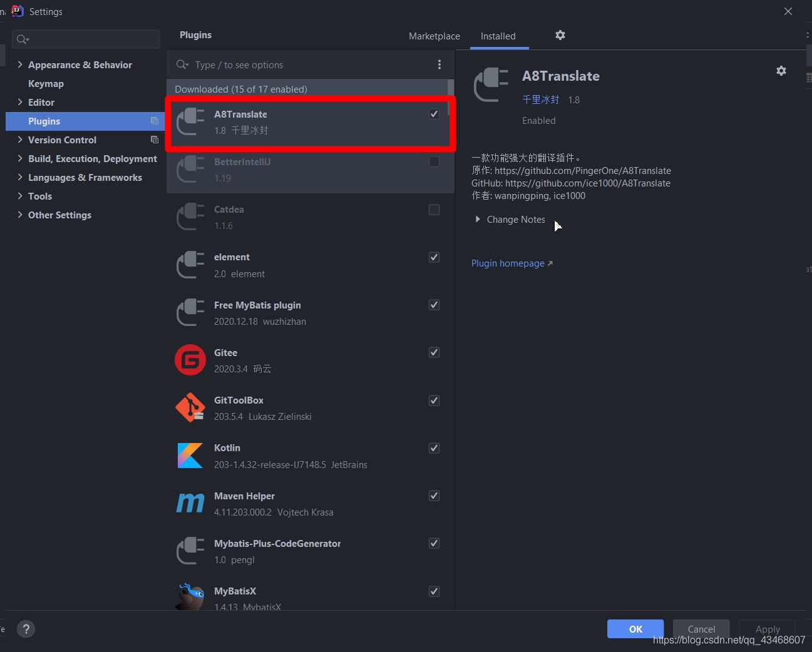Screen dimensions: 812x652
Task: Uncheck the GitToolBox plugin checkbox
Action: (434, 400)
